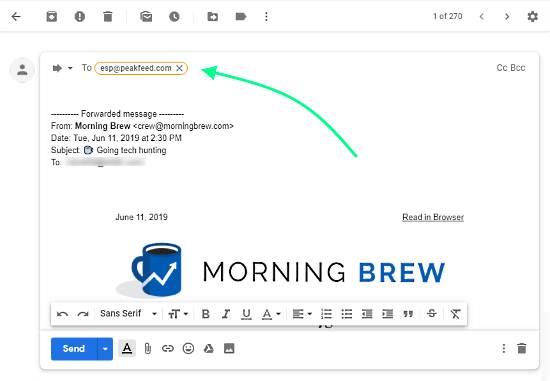The height and width of the screenshot is (381, 550).
Task: Send the forwarded email
Action: [74, 349]
